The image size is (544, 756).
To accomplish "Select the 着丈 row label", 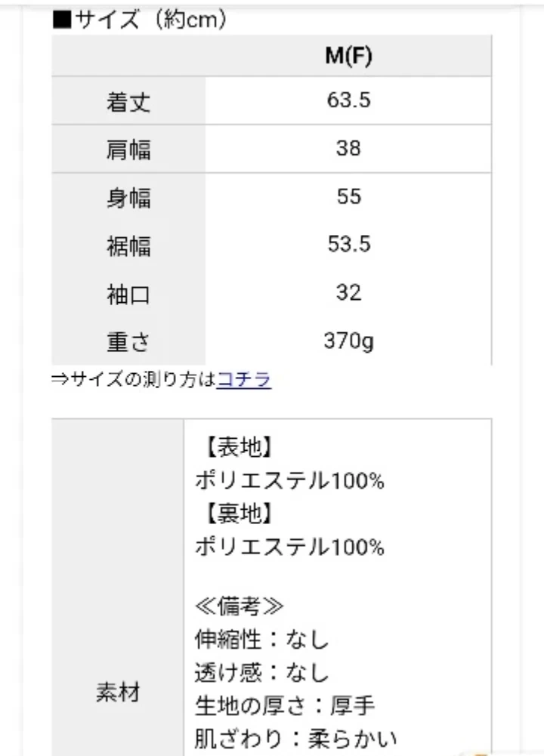I will pyautogui.click(x=128, y=101).
